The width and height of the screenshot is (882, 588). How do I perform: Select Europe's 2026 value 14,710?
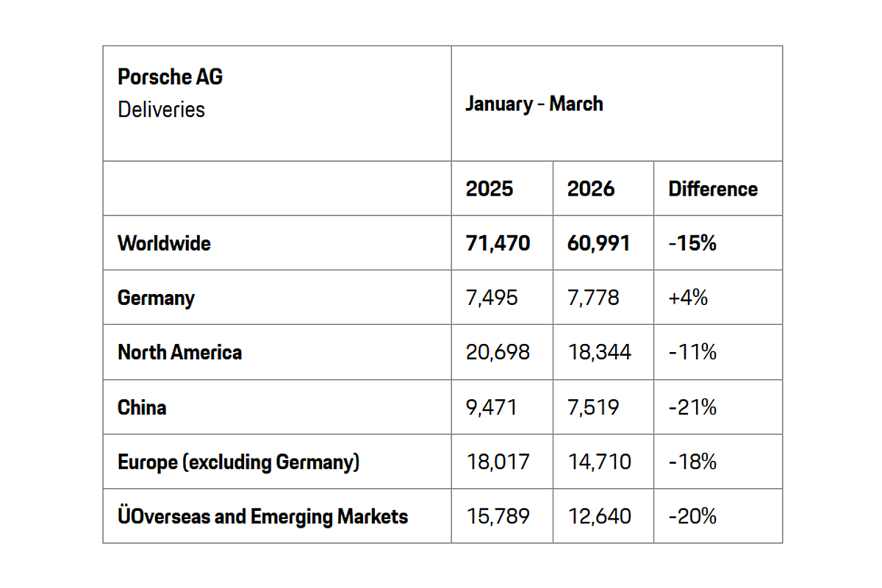[598, 462]
